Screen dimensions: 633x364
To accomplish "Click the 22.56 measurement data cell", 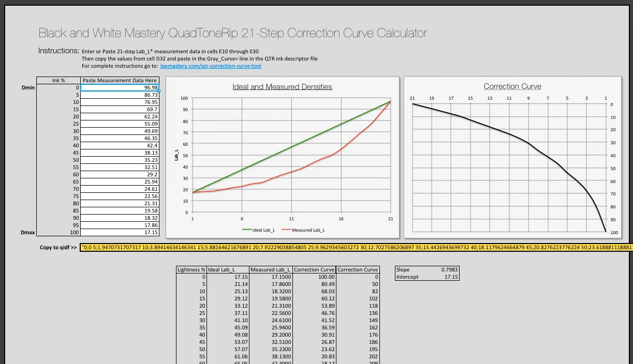I will (x=120, y=196).
